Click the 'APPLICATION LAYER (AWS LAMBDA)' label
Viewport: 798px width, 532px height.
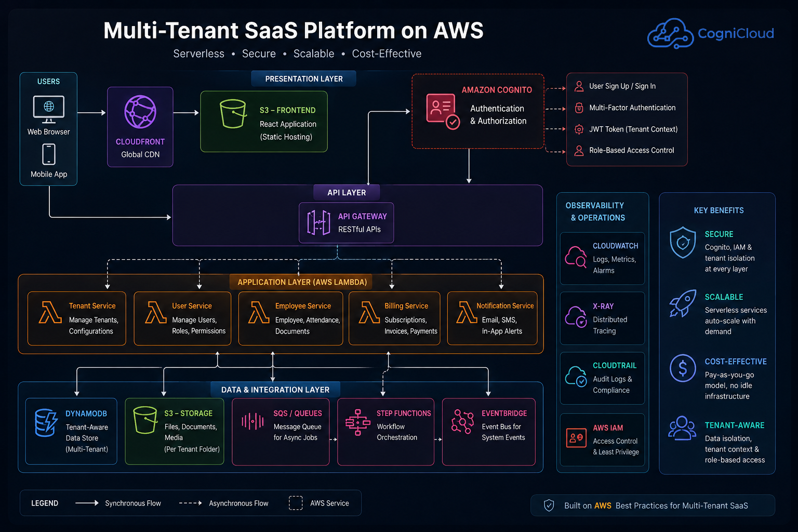tap(302, 282)
